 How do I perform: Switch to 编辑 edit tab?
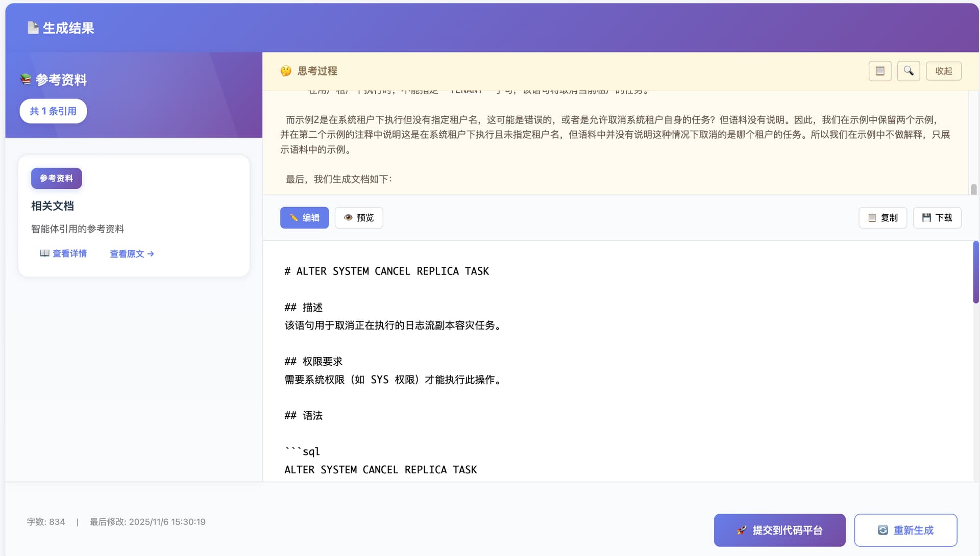pyautogui.click(x=304, y=218)
